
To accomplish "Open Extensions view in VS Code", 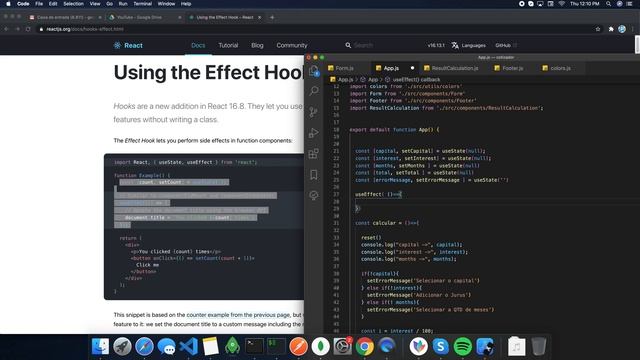I will click(313, 154).
